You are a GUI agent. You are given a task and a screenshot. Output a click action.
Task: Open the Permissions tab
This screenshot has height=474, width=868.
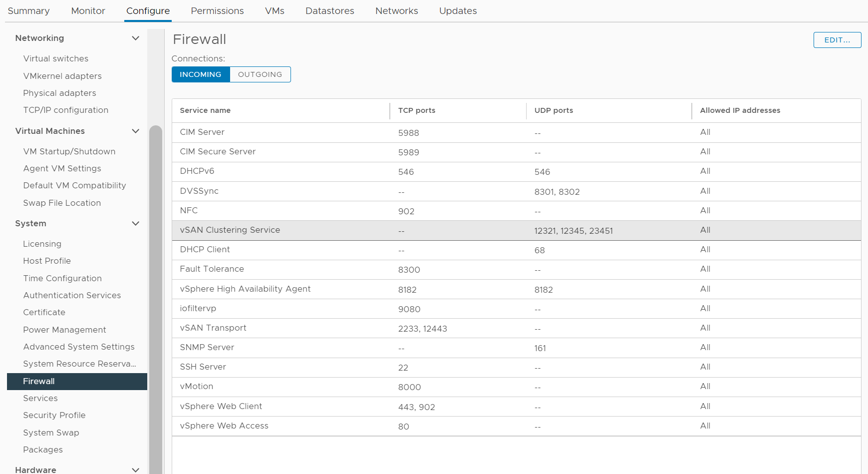click(x=217, y=11)
